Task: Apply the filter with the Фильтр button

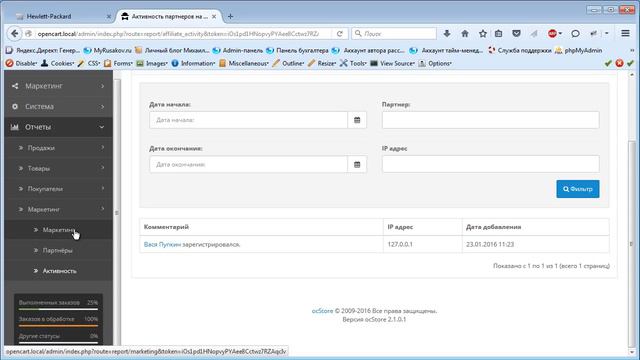Action: (x=578, y=189)
